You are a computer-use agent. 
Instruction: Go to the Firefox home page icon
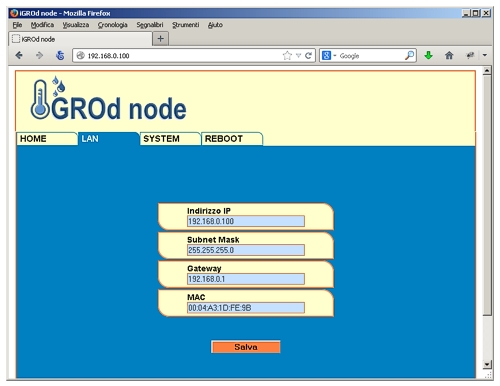coord(449,55)
